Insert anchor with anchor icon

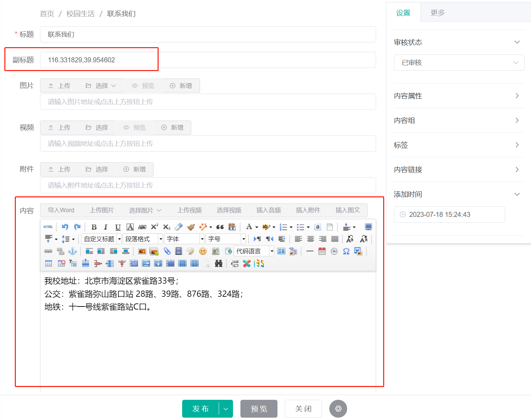pyautogui.click(x=72, y=251)
